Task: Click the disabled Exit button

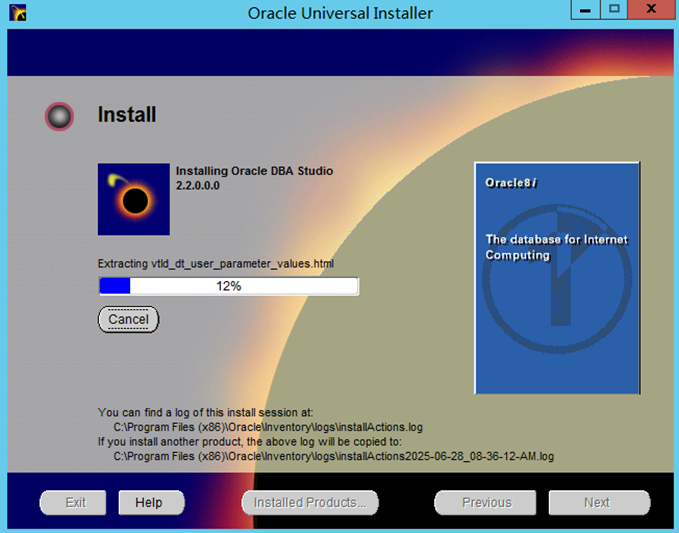Action: click(x=73, y=503)
